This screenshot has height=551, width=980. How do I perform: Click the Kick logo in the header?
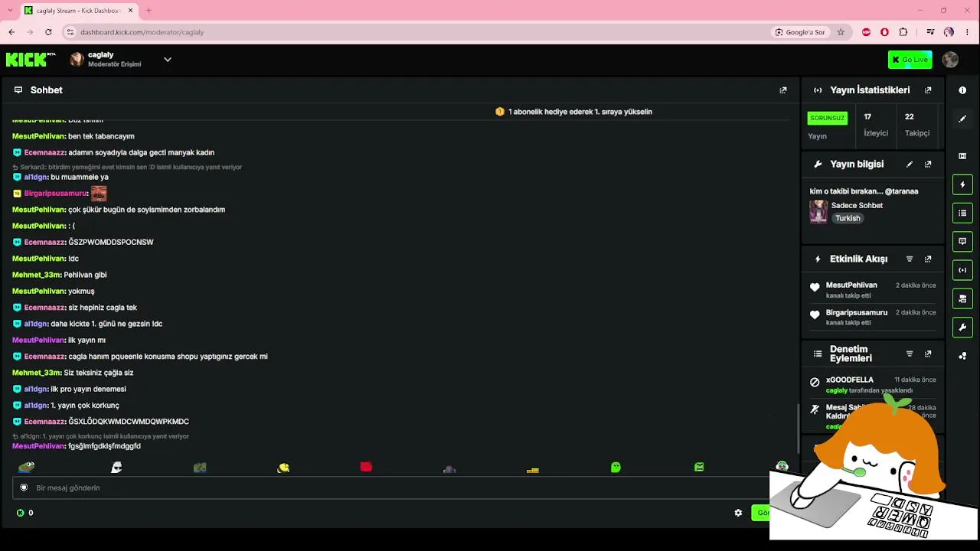click(31, 60)
